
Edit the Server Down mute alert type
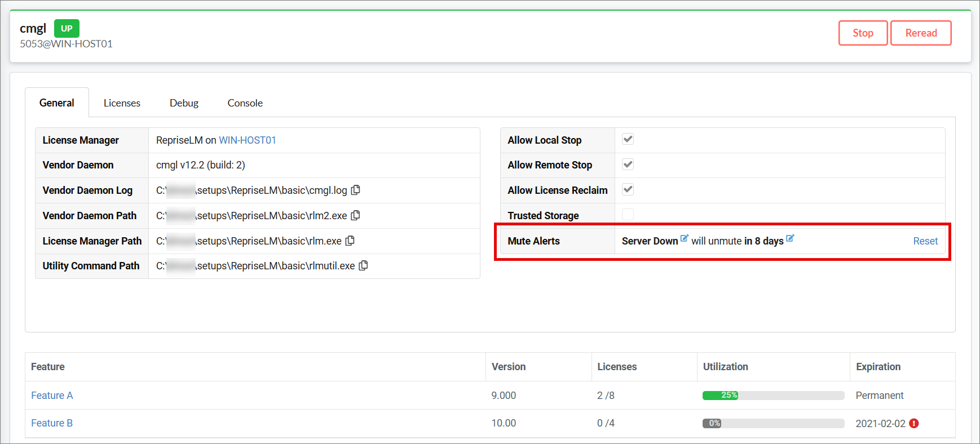pos(684,238)
